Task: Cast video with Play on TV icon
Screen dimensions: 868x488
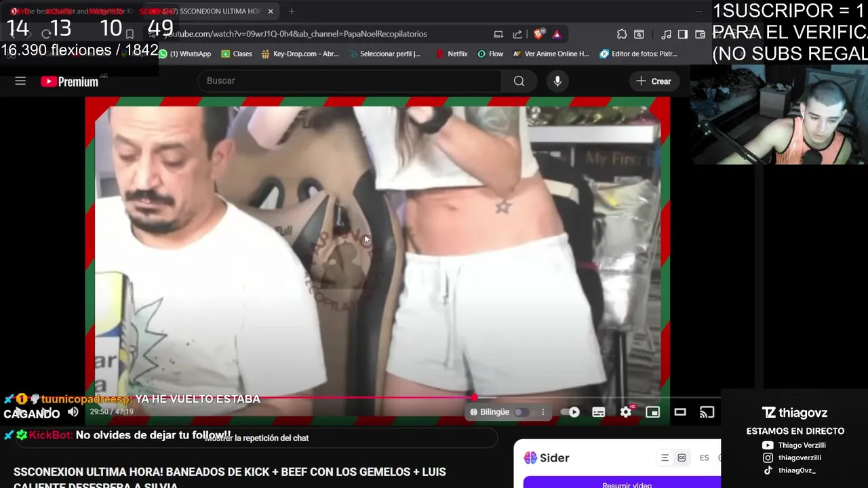Action: tap(707, 412)
